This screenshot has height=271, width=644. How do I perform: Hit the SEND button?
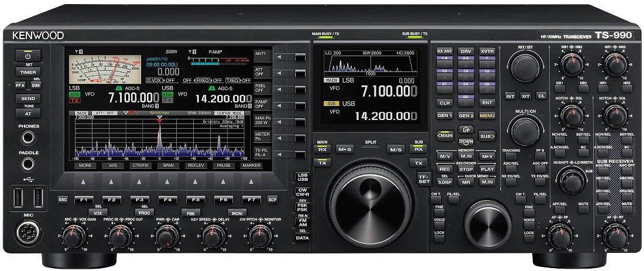pos(28,98)
